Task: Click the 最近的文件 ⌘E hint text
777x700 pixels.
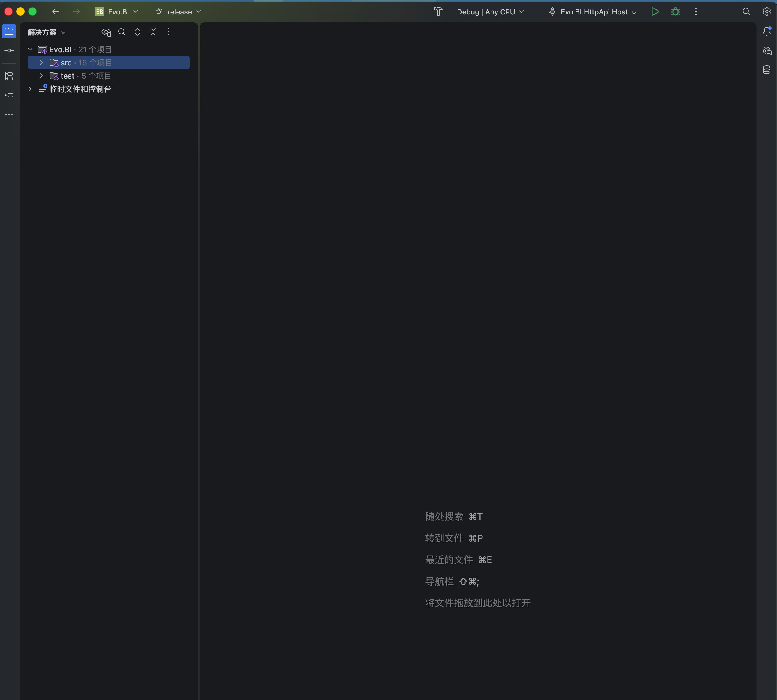Action: click(x=458, y=560)
